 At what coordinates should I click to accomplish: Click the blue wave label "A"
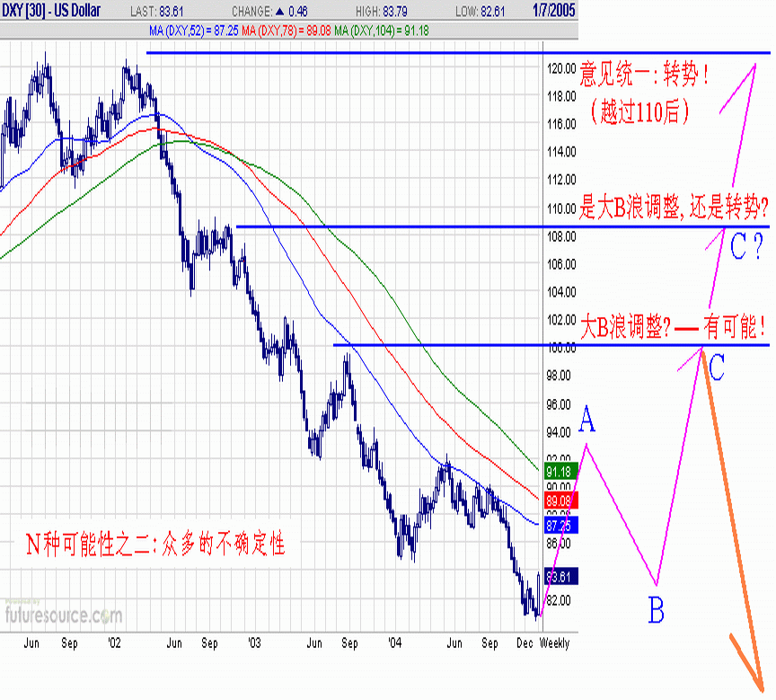(587, 419)
